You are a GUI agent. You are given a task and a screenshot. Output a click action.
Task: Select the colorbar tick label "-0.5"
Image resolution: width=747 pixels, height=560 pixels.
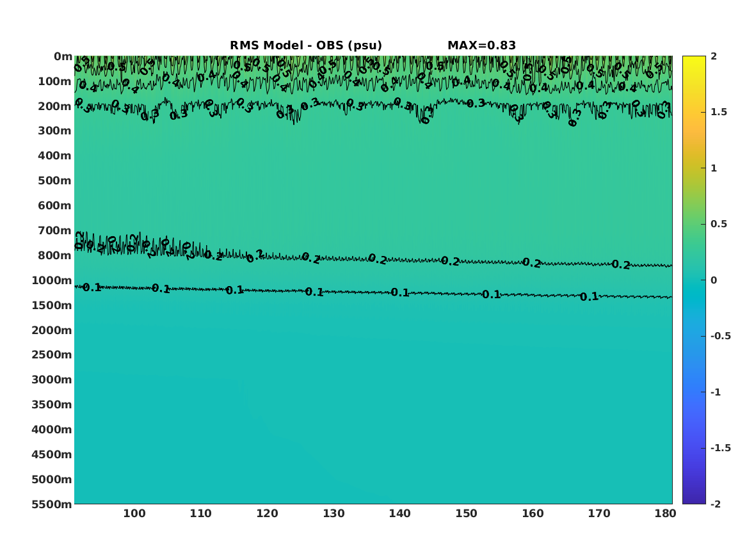click(721, 336)
